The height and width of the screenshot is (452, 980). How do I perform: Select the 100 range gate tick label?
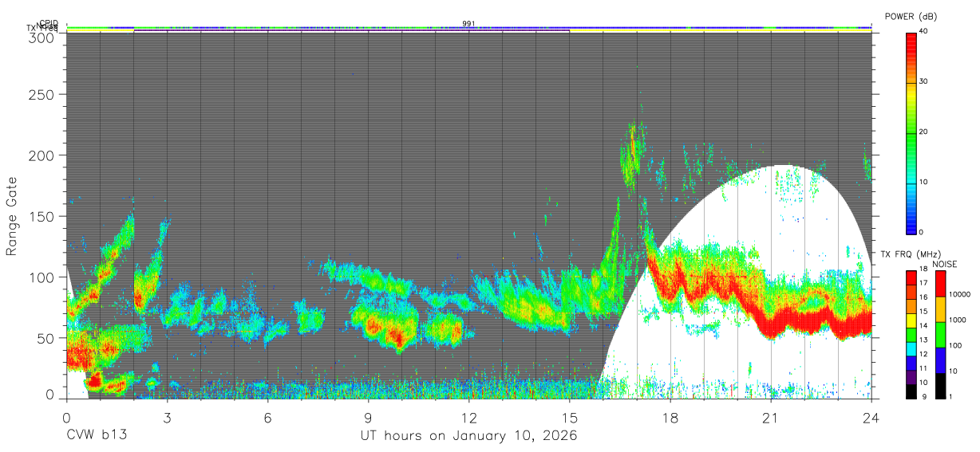(43, 277)
